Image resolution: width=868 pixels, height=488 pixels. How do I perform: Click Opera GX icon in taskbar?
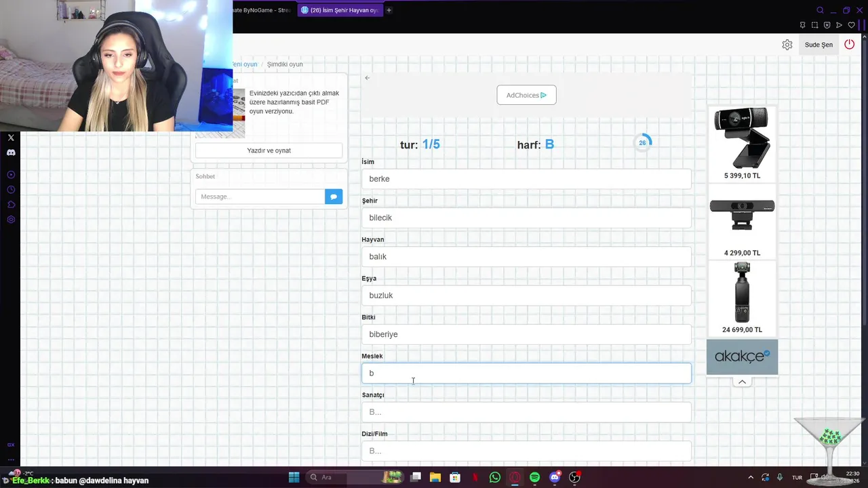(x=515, y=477)
